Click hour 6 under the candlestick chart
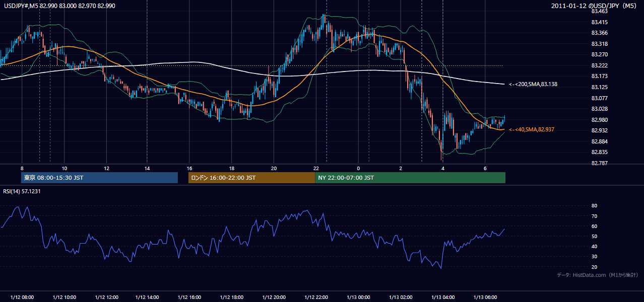The image size is (644, 302). click(485, 168)
